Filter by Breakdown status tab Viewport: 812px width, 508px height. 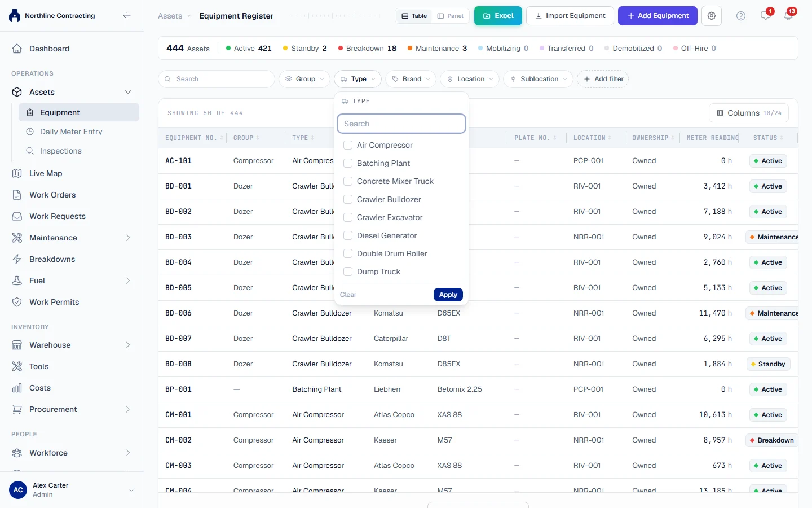pos(367,49)
